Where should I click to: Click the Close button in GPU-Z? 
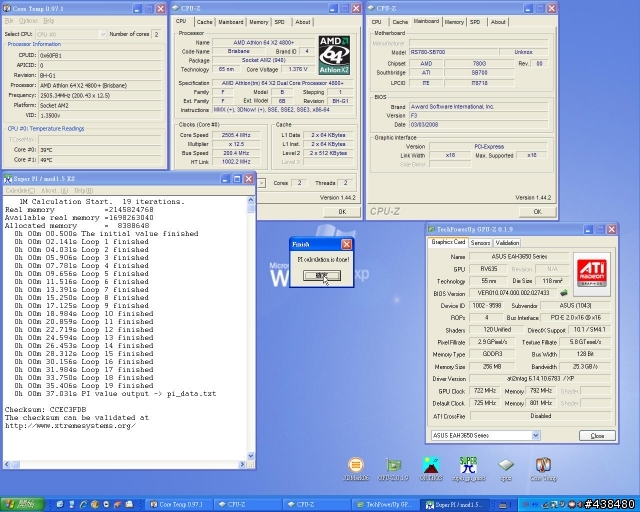pyautogui.click(x=597, y=436)
